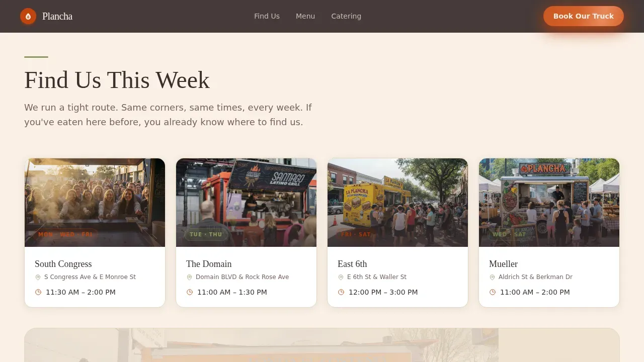Click the map pin icon for The Domain
The image size is (644, 362).
pos(189,277)
